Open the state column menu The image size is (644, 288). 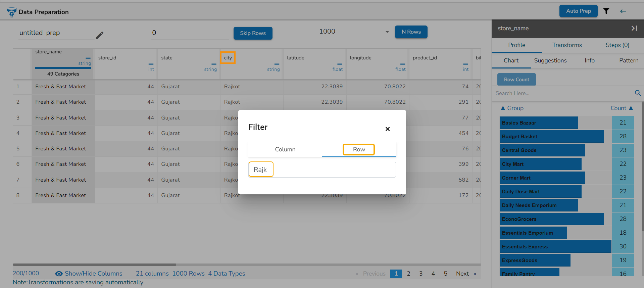click(214, 63)
